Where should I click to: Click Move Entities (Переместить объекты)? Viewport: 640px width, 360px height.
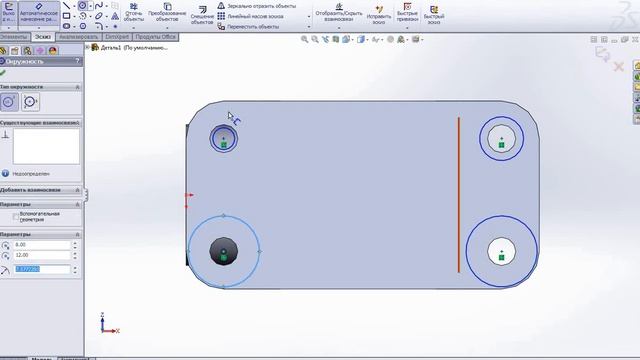tap(248, 27)
